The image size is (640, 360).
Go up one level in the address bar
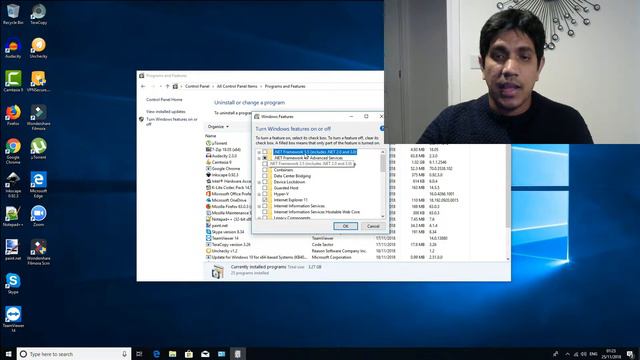pos(167,87)
